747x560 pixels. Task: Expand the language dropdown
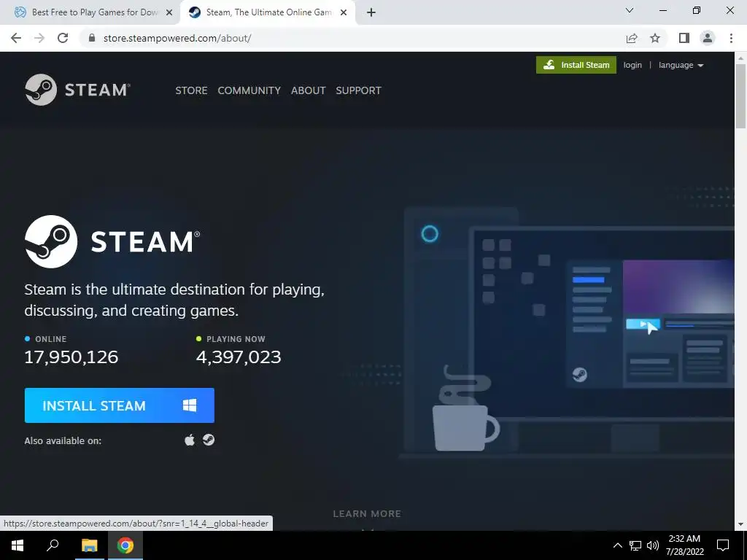click(x=681, y=65)
